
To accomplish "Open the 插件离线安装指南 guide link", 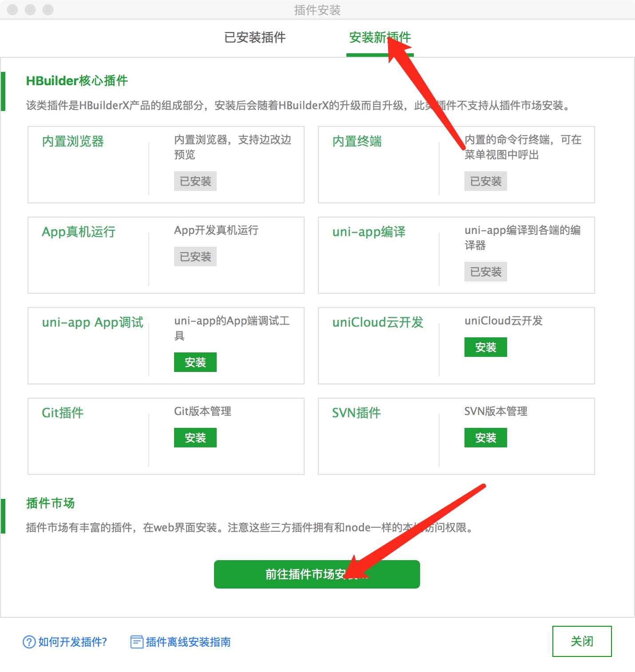I will 188,641.
